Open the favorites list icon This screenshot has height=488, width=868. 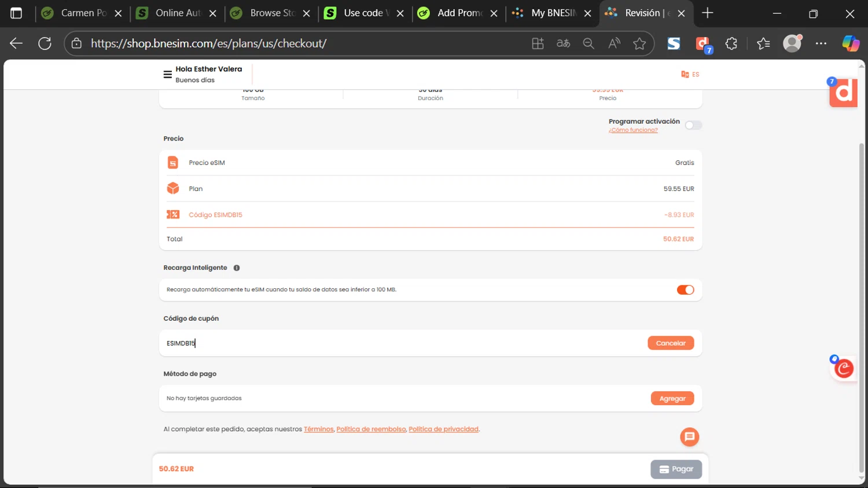(763, 43)
